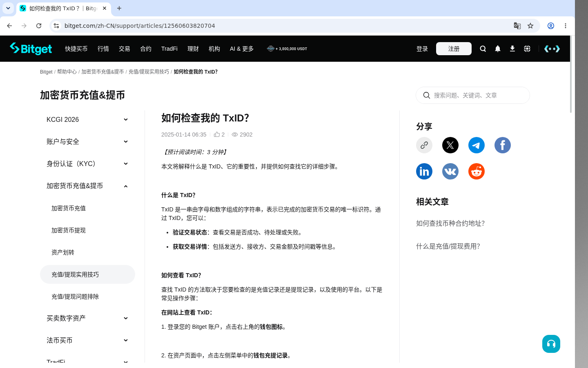Click the thumbs-up like icon
The height and width of the screenshot is (368, 588).
(x=217, y=134)
